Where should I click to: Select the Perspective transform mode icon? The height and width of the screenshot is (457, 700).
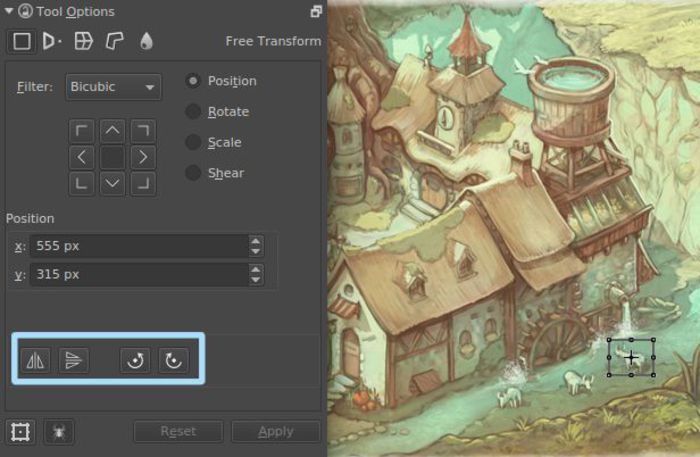[52, 42]
